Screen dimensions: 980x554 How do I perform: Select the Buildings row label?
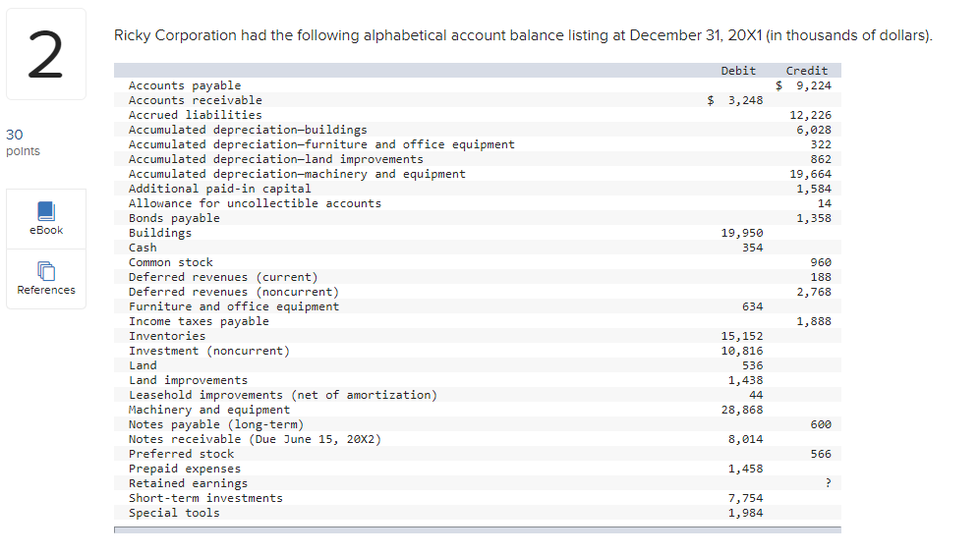coord(160,233)
